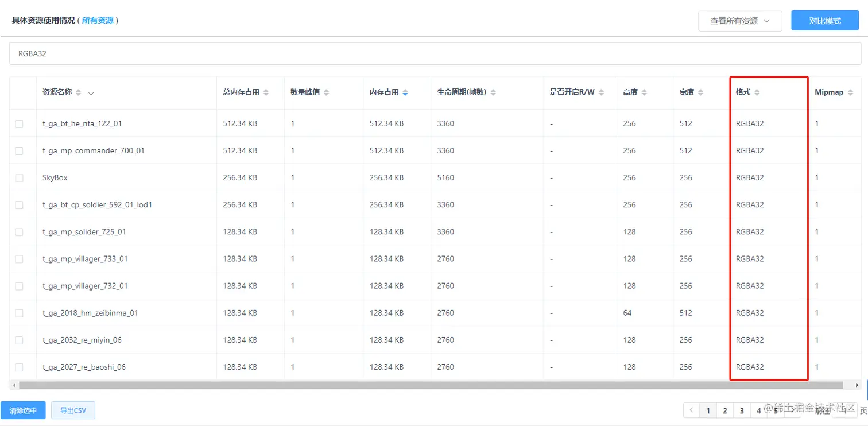Click the 对比模式 button
This screenshot has width=868, height=426.
[x=824, y=21]
